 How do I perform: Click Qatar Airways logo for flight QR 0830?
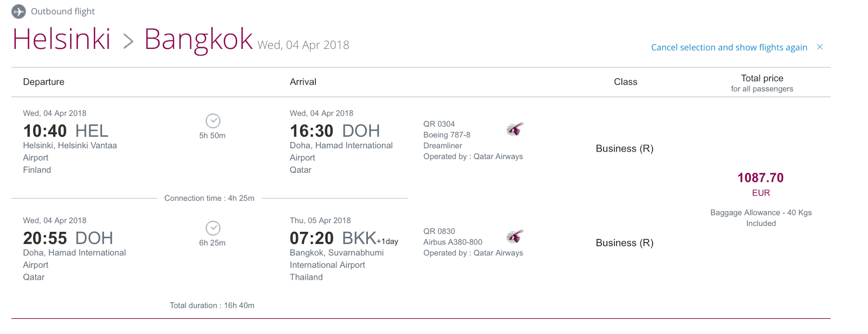coord(515,236)
